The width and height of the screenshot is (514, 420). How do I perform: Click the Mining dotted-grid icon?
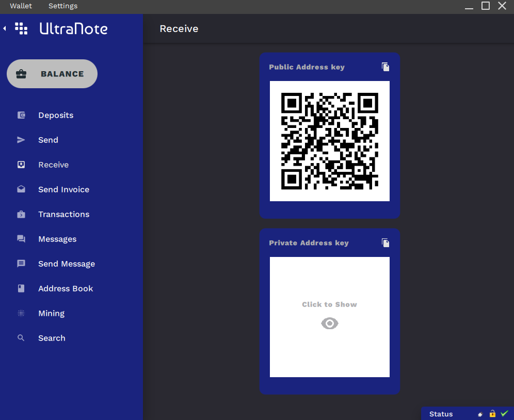21,313
